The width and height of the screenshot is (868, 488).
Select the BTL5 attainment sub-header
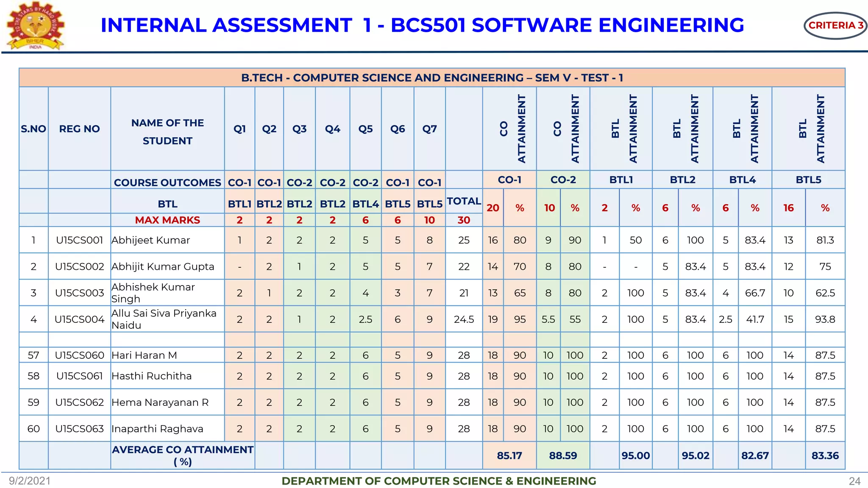pyautogui.click(x=808, y=180)
